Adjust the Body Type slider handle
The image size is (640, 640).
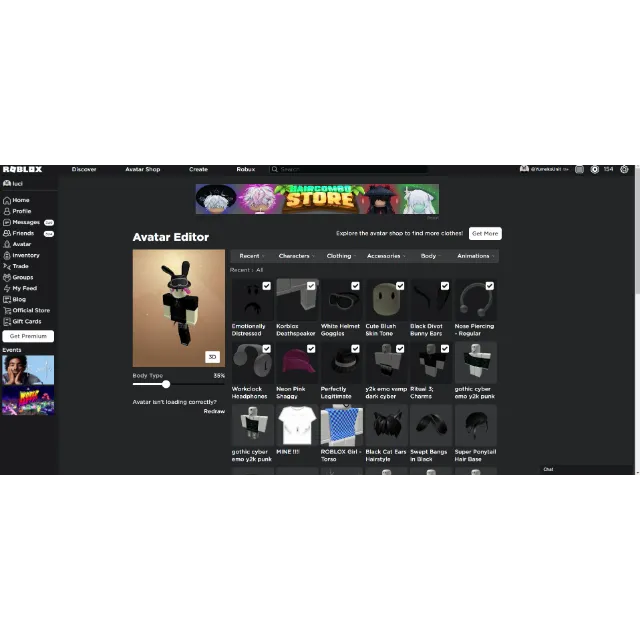pos(166,384)
